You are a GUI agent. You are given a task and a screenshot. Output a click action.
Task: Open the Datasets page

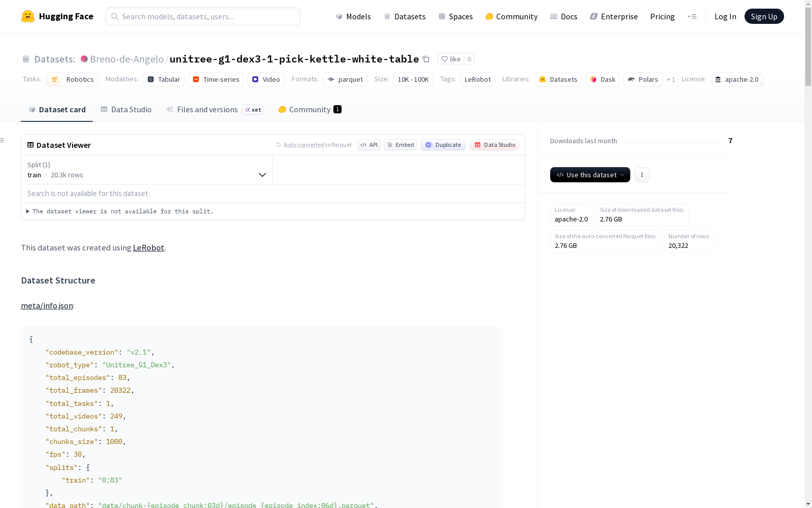coord(404,16)
